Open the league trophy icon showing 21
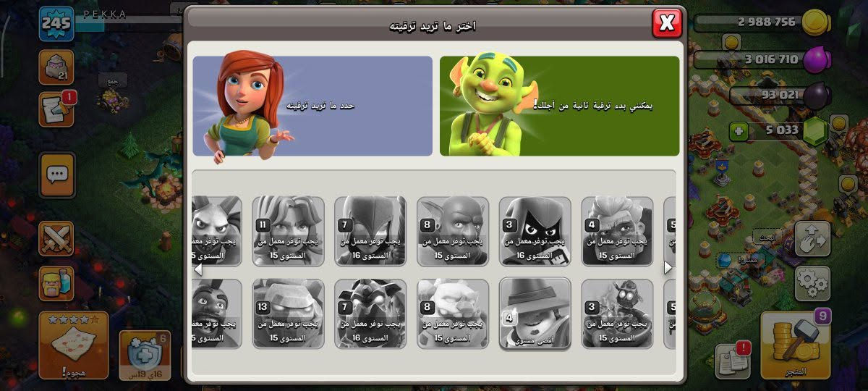The width and height of the screenshot is (868, 391). coord(56,67)
